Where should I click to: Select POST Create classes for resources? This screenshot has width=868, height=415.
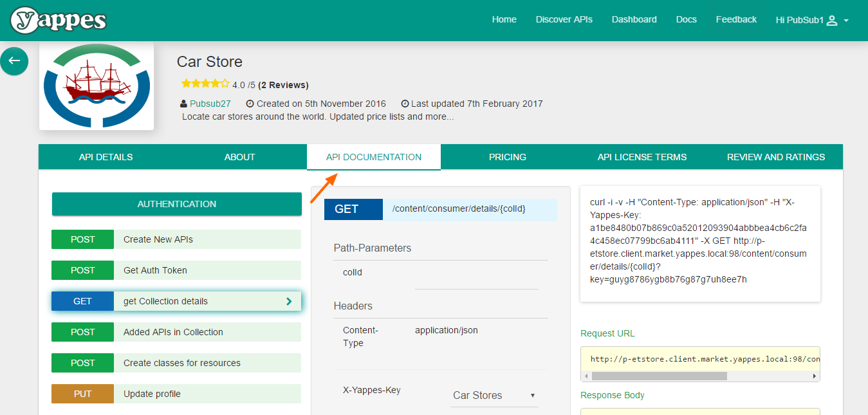(176, 363)
